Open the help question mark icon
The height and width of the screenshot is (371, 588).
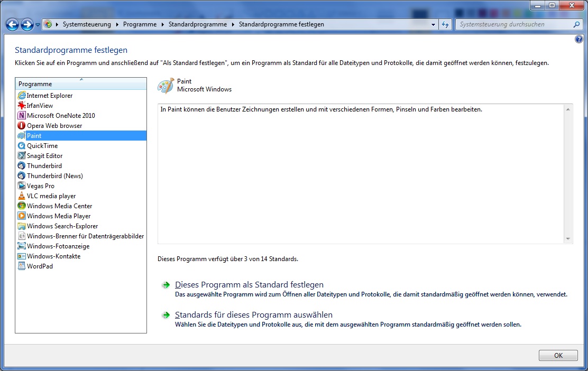tap(578, 40)
